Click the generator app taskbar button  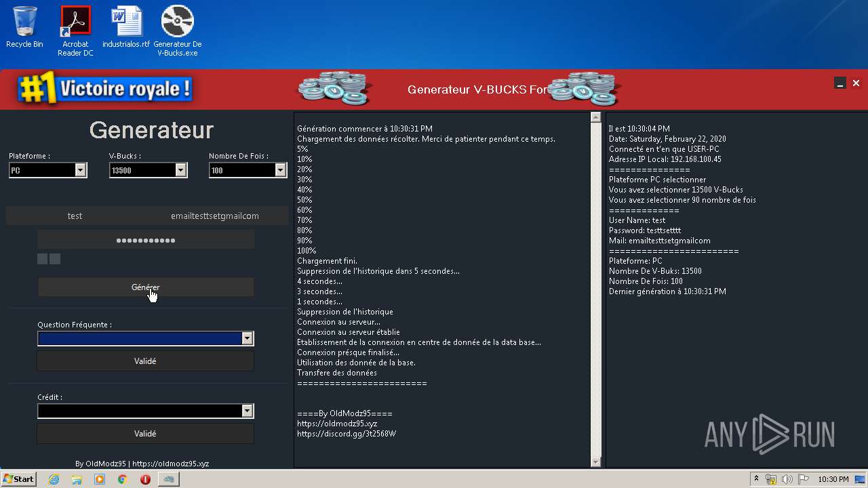[x=168, y=479]
